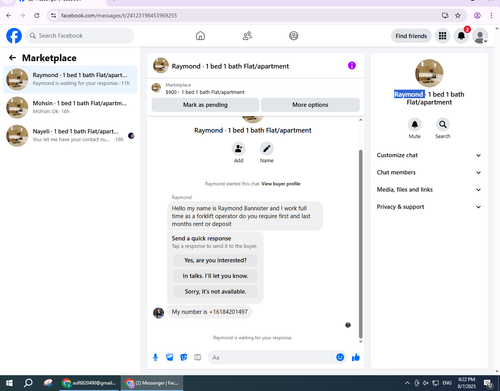The image size is (500, 391).
Task: Click the site info icon in address bar
Action: (x=54, y=15)
